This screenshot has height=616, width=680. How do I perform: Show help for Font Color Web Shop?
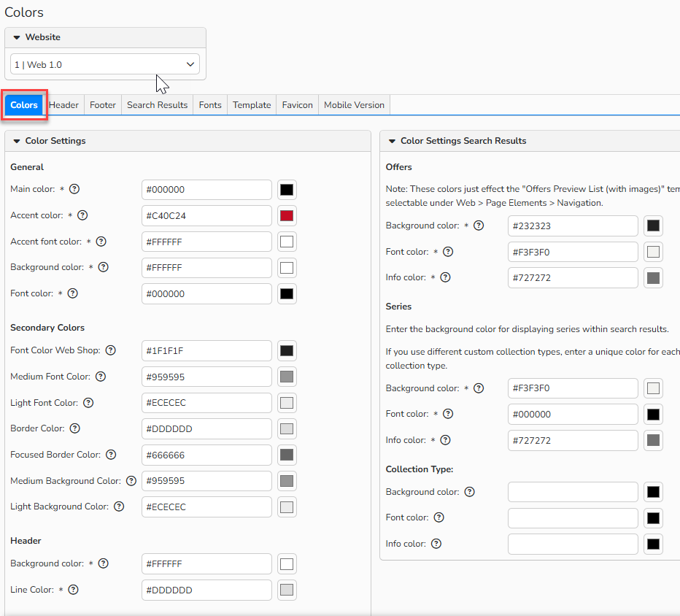[x=111, y=350]
